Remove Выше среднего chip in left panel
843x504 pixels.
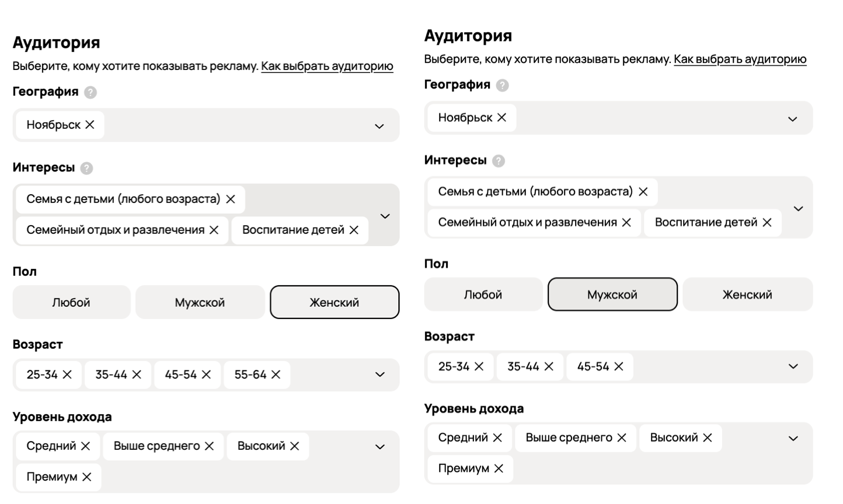coord(209,446)
